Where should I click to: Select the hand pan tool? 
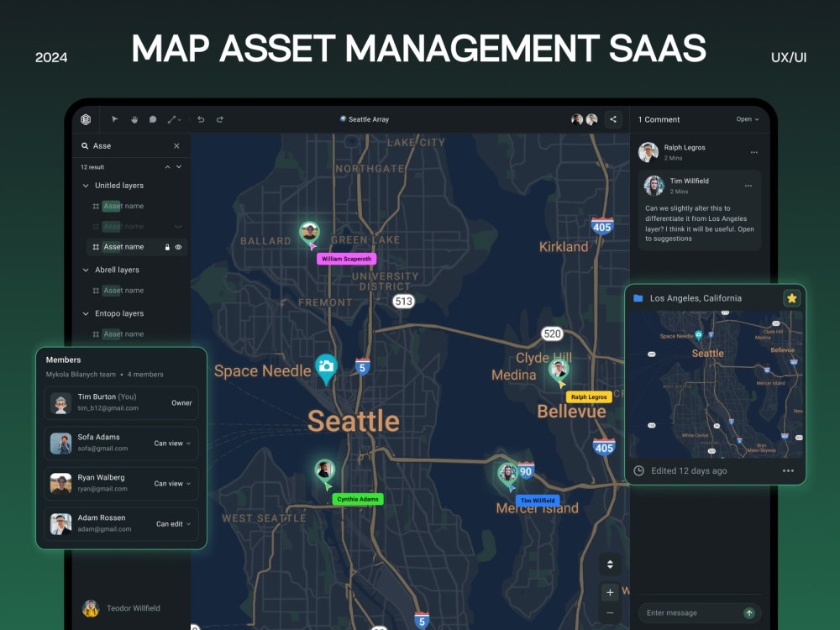[134, 119]
